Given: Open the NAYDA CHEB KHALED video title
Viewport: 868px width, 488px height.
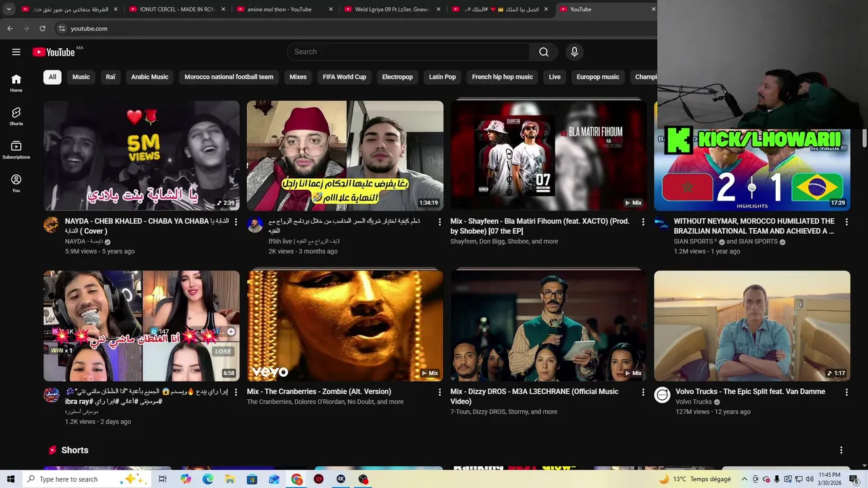Looking at the screenshot, I should 146,226.
